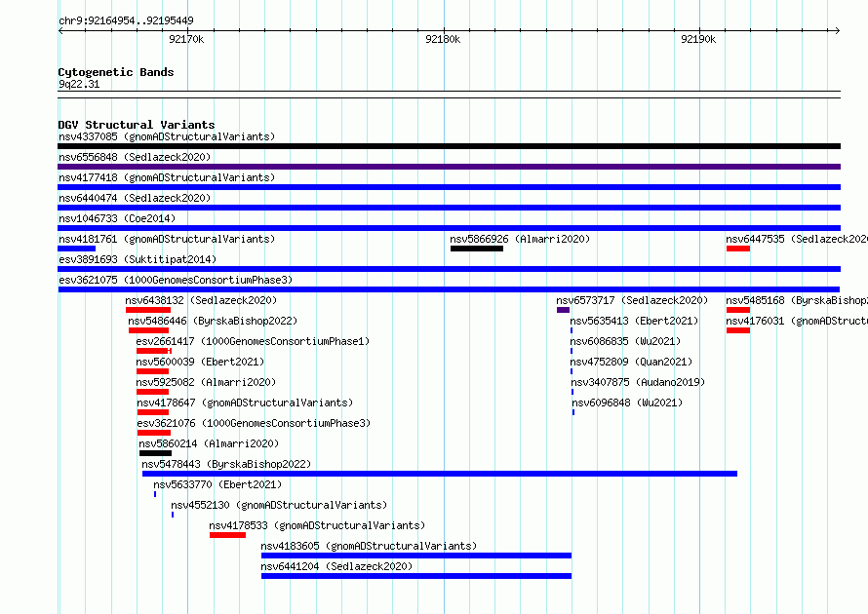Screen dimensions: 868x614
Task: Click the black bar under nsv5860214
Action: pos(155,453)
